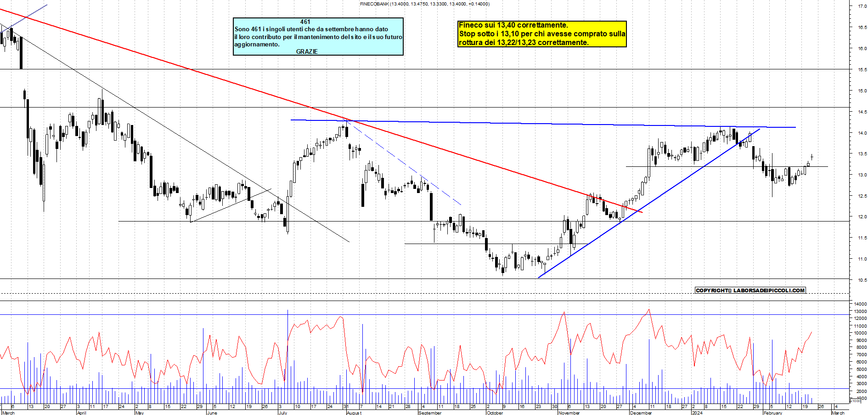Click the October month label on time axis
Image resolution: width=868 pixels, height=415 pixels.
point(495,413)
